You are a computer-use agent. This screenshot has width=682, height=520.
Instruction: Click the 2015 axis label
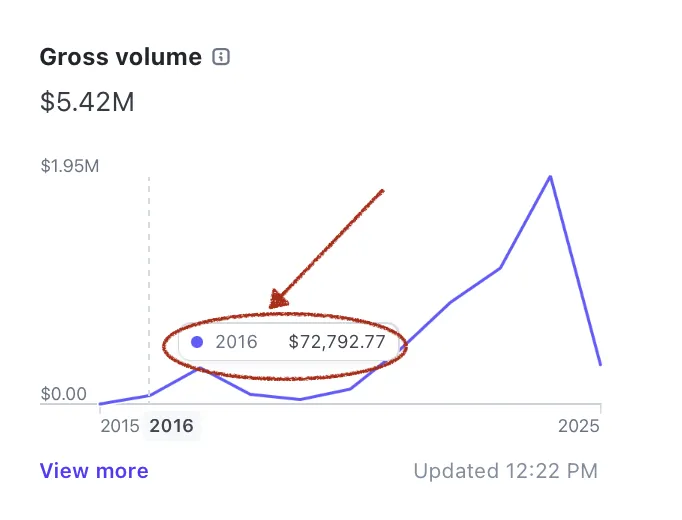tap(120, 426)
